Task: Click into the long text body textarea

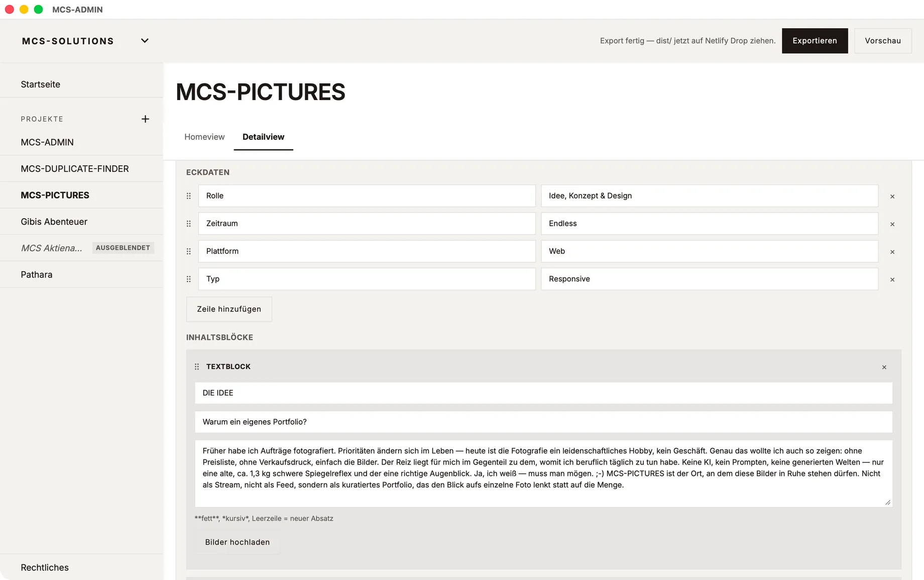Action: pyautogui.click(x=543, y=473)
